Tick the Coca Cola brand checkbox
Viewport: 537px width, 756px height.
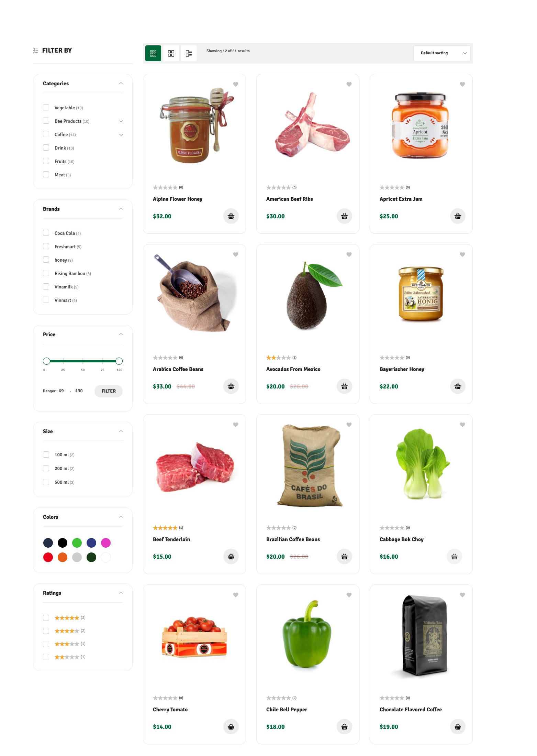point(46,233)
